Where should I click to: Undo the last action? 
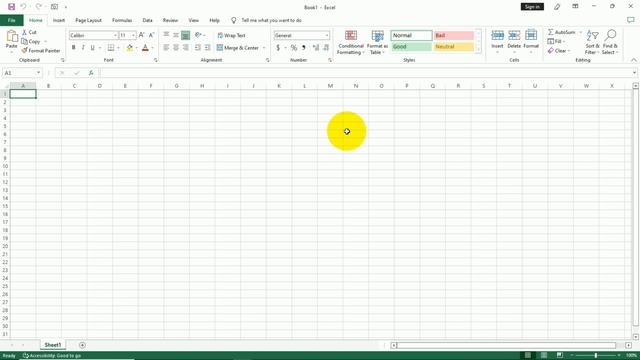point(23,7)
